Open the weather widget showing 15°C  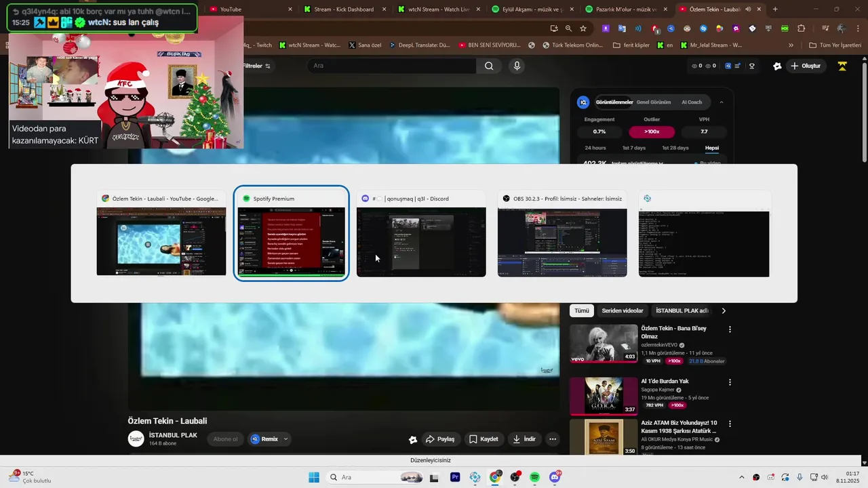pos(28,477)
